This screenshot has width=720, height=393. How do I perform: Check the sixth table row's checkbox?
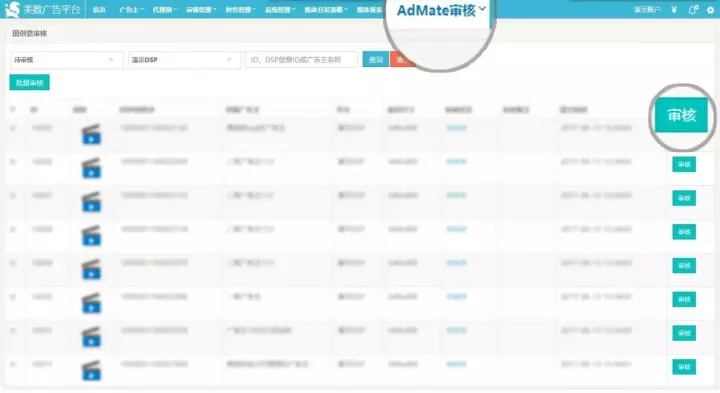point(13,297)
